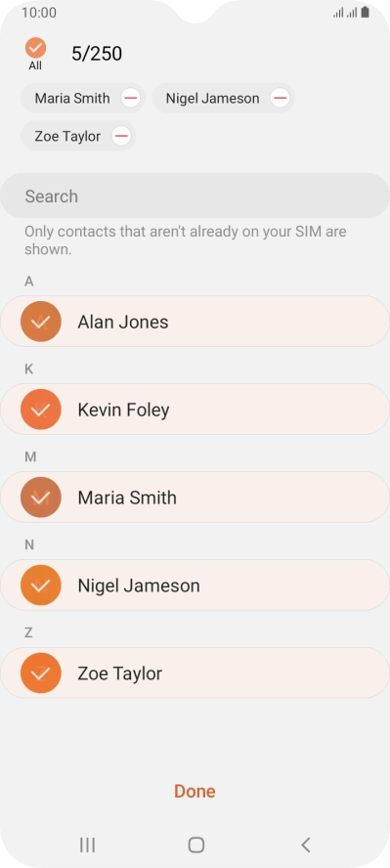Viewport: 390px width, 868px height.
Task: Open recent apps navigation icon
Action: [x=87, y=845]
